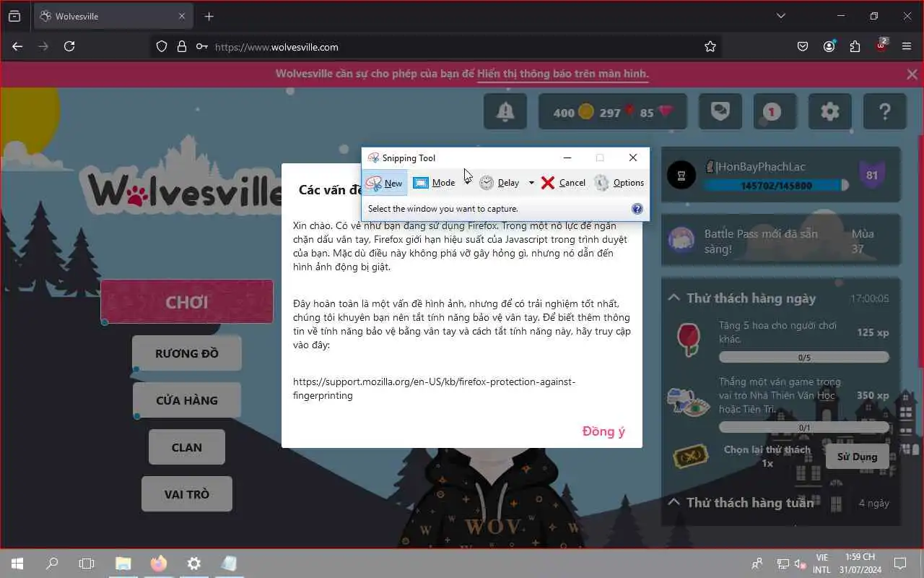This screenshot has height=578, width=924.
Task: Open Snipping Tool Options
Action: [x=619, y=183]
